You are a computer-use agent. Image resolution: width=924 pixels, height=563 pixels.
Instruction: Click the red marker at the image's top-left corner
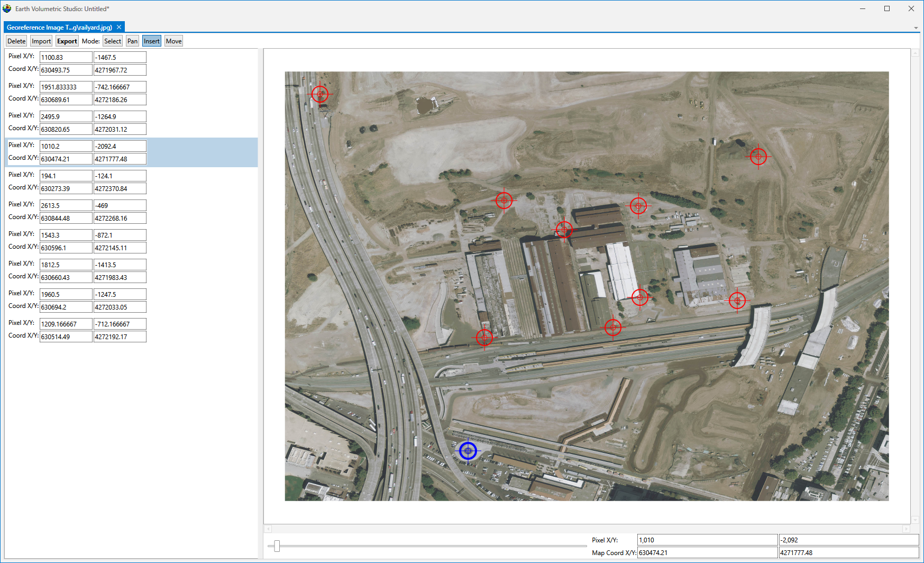(x=320, y=94)
